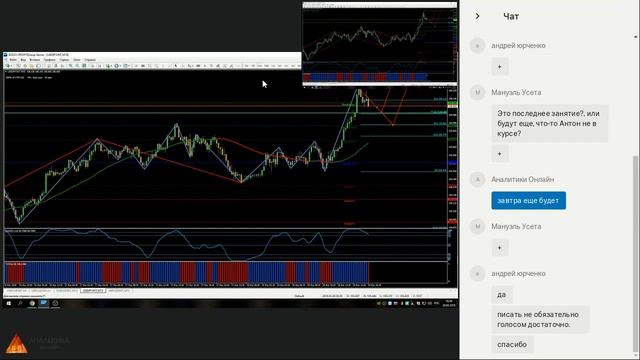Select the active chart tab at bottom

pyautogui.click(x=93, y=291)
